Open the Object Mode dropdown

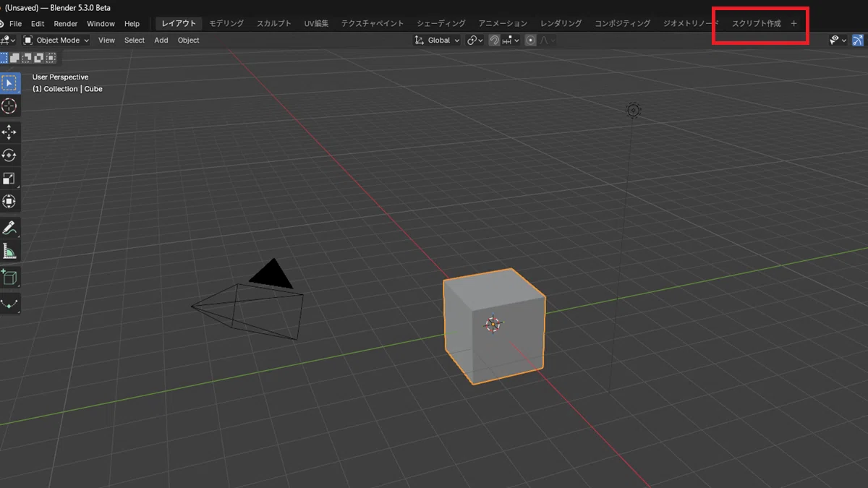56,40
